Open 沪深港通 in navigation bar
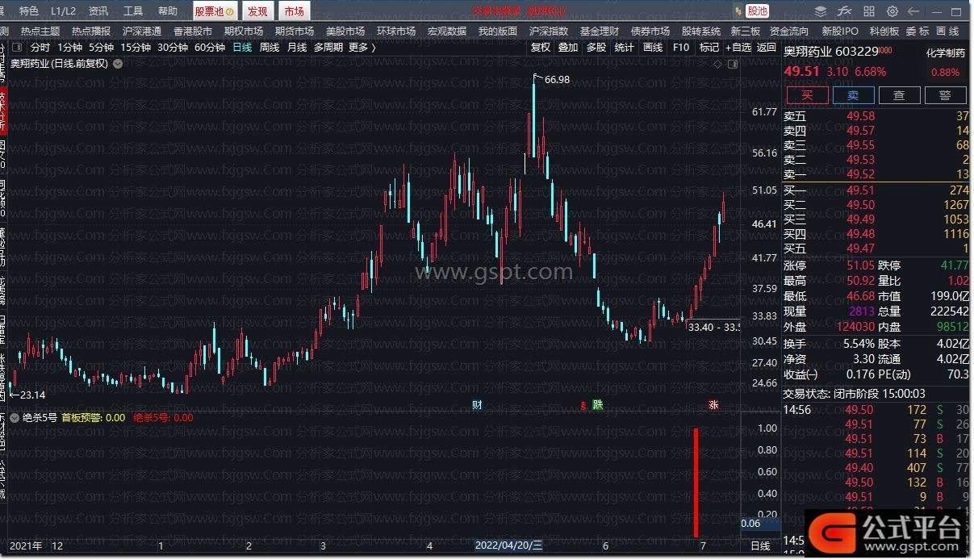974x560 pixels. pos(142,31)
